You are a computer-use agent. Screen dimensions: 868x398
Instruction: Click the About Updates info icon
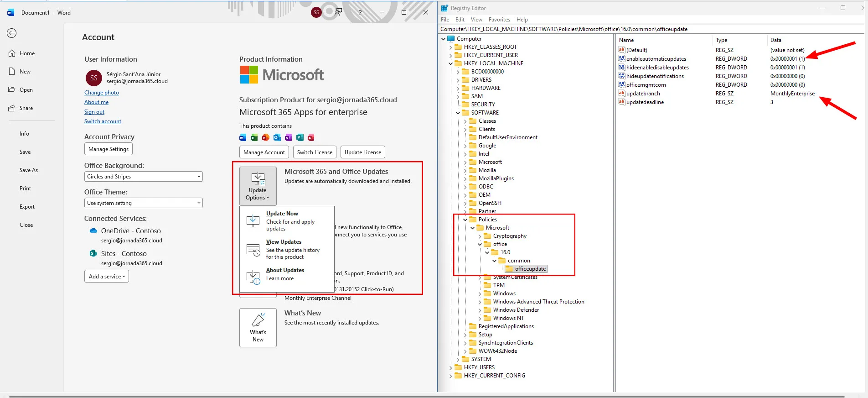click(253, 277)
